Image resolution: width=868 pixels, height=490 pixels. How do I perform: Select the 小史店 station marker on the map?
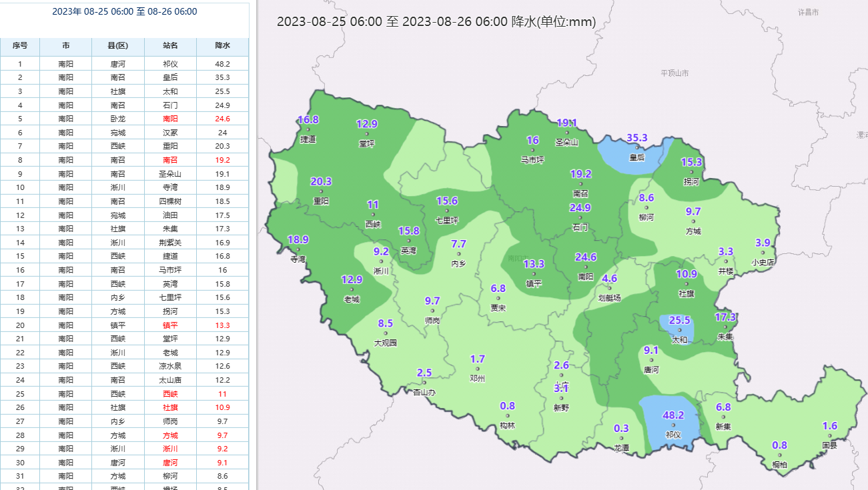click(x=763, y=253)
